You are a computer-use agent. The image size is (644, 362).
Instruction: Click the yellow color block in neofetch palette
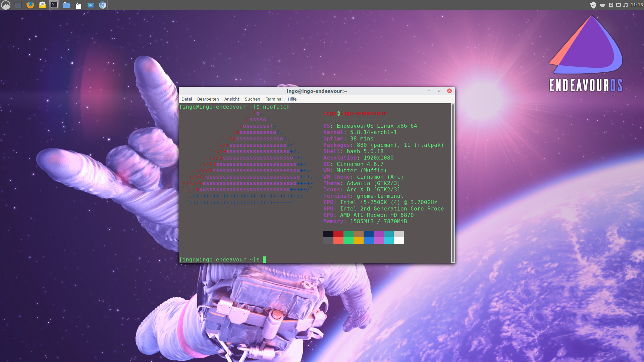click(x=359, y=240)
